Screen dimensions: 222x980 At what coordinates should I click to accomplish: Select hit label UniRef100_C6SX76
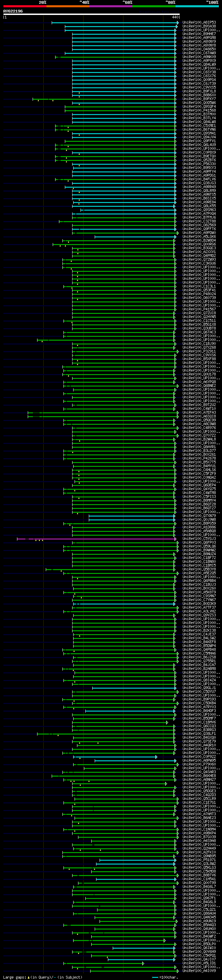pyautogui.click(x=199, y=76)
